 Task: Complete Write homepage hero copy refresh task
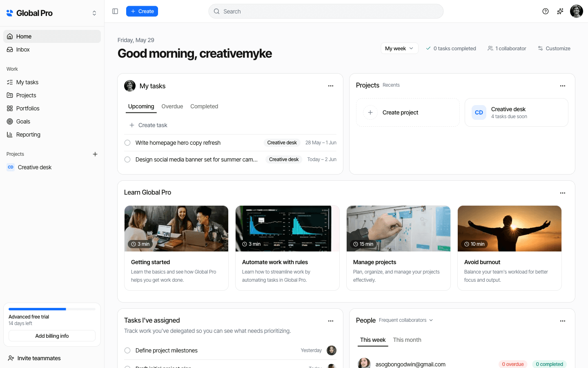coord(127,143)
